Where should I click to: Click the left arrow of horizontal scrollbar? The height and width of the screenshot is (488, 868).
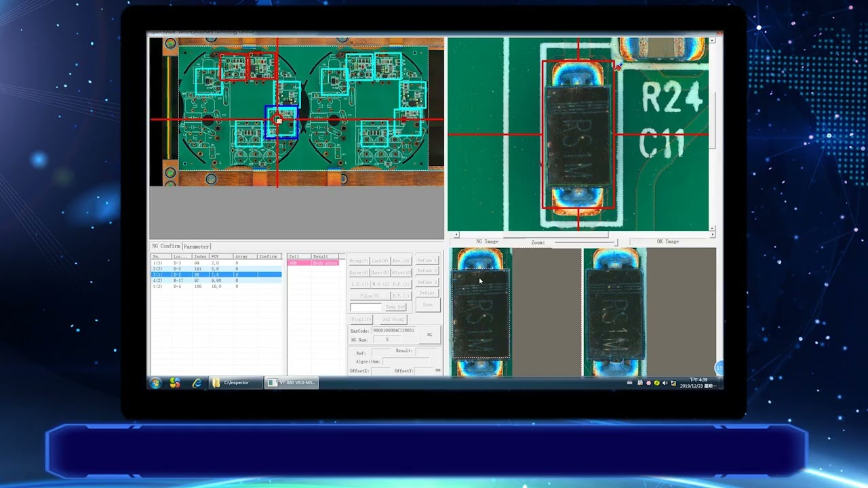click(x=456, y=235)
